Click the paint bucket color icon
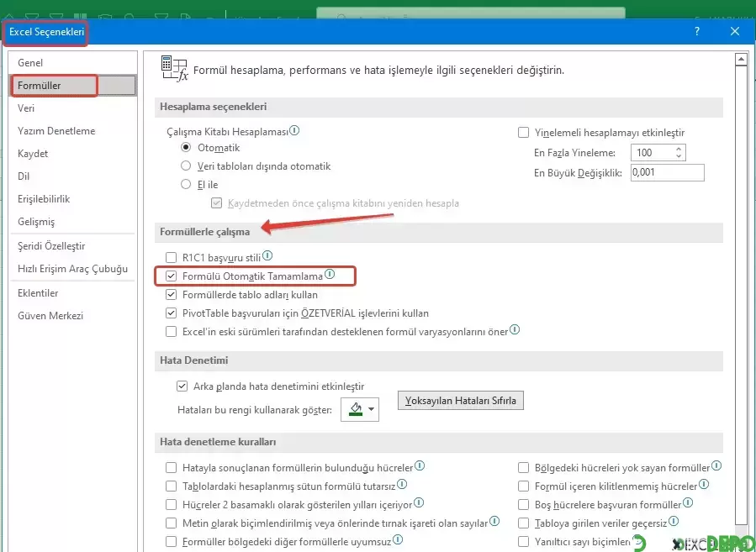756x552 pixels. click(x=356, y=409)
